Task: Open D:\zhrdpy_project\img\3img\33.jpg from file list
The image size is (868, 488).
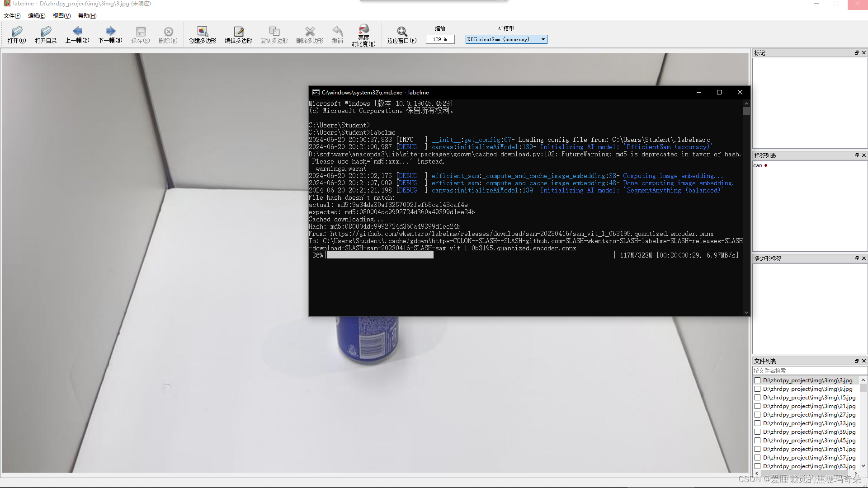Action: point(809,423)
